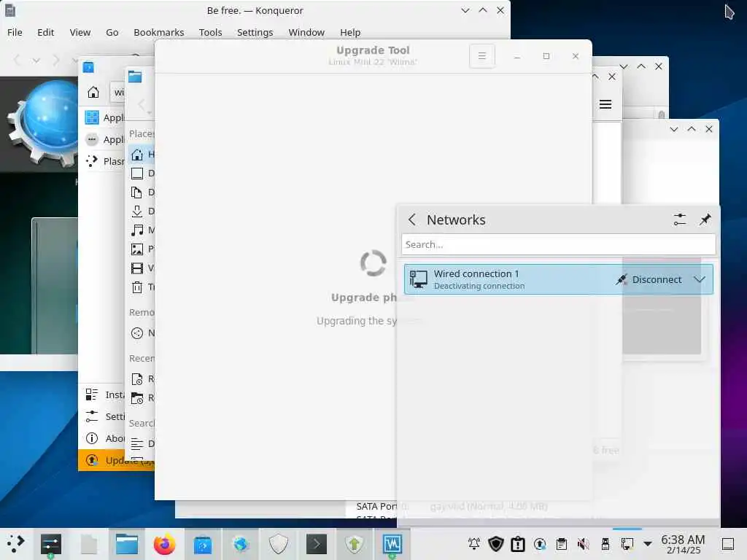Click the wired network tray icon
The height and width of the screenshot is (560, 747).
[x=627, y=544]
